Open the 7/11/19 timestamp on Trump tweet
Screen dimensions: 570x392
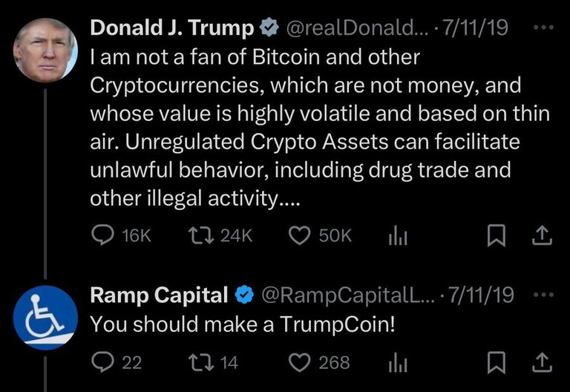tap(476, 27)
